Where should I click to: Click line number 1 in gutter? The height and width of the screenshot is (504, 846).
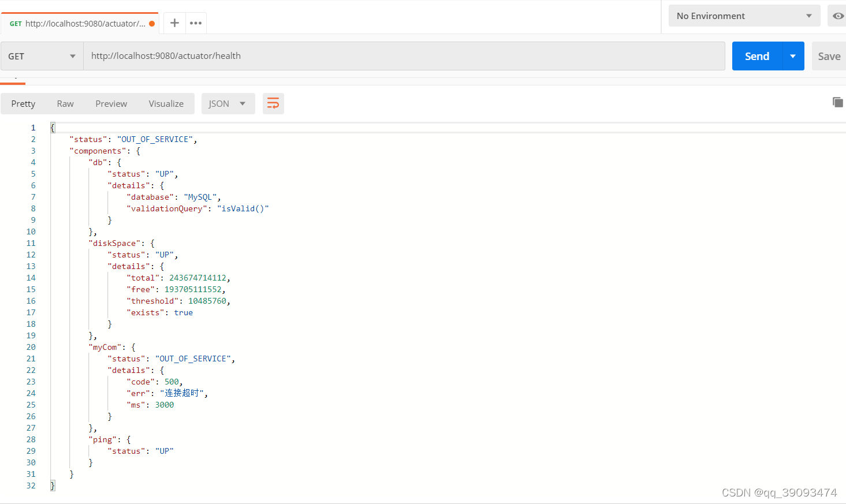[33, 128]
